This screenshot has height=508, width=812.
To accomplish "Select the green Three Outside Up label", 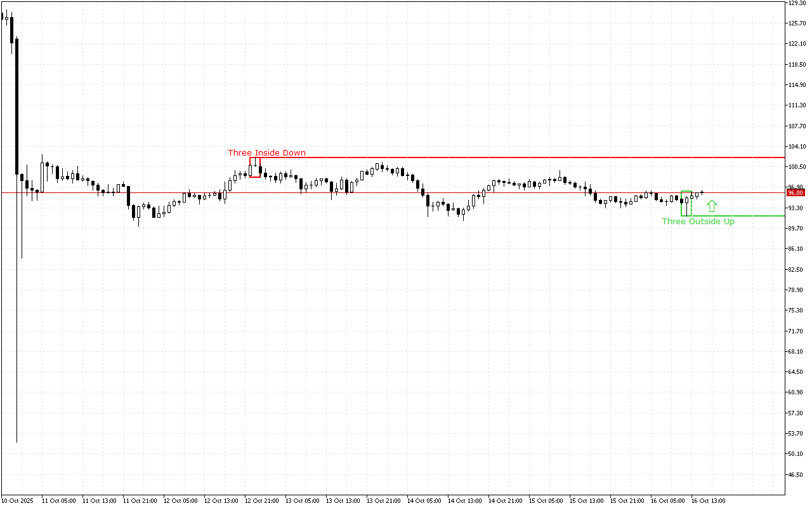I will click(x=698, y=222).
